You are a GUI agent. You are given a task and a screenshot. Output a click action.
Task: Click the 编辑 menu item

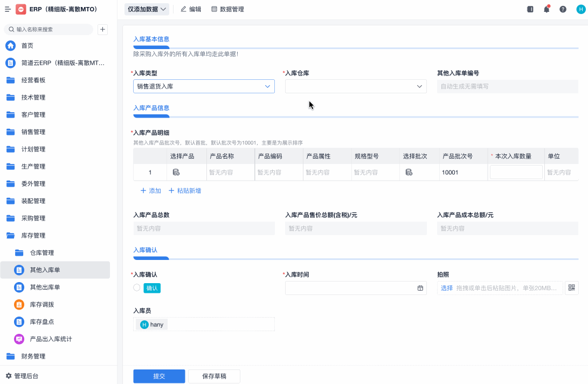(x=190, y=9)
